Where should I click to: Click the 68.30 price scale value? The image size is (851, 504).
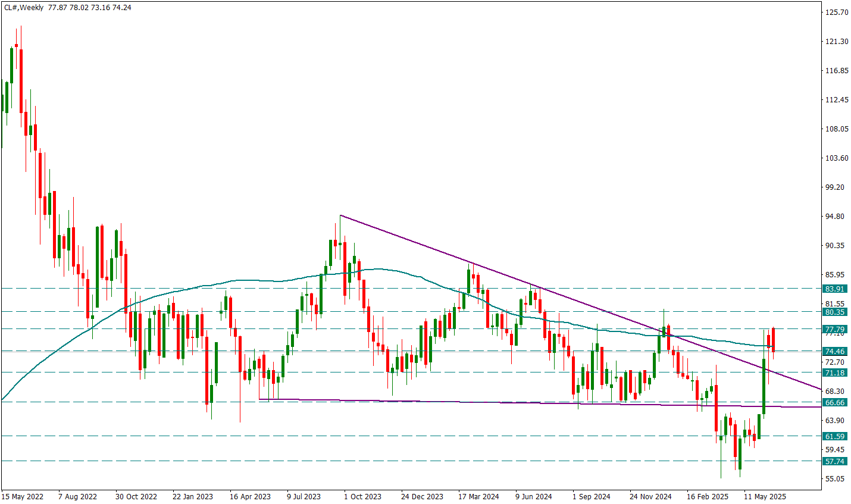(836, 391)
